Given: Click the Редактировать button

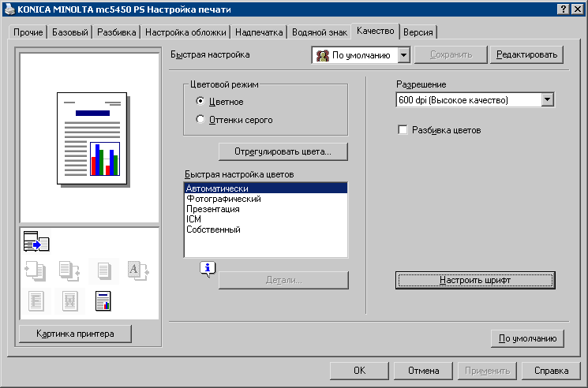Looking at the screenshot, I should click(527, 54).
